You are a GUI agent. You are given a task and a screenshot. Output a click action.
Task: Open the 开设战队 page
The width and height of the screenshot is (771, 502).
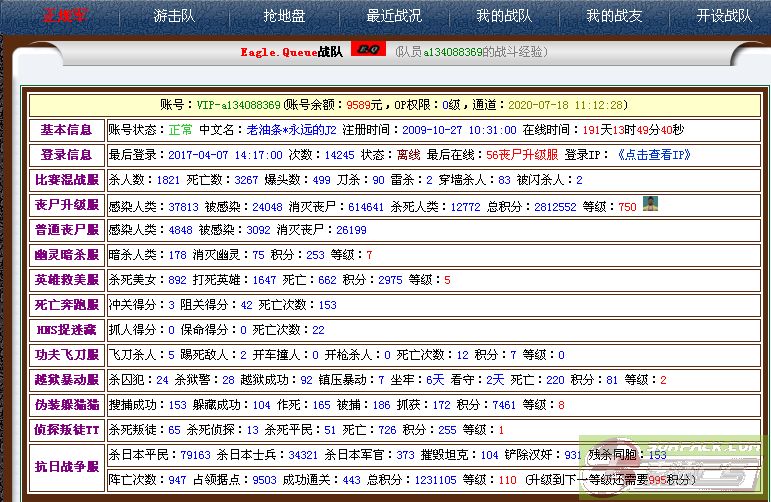tap(724, 16)
